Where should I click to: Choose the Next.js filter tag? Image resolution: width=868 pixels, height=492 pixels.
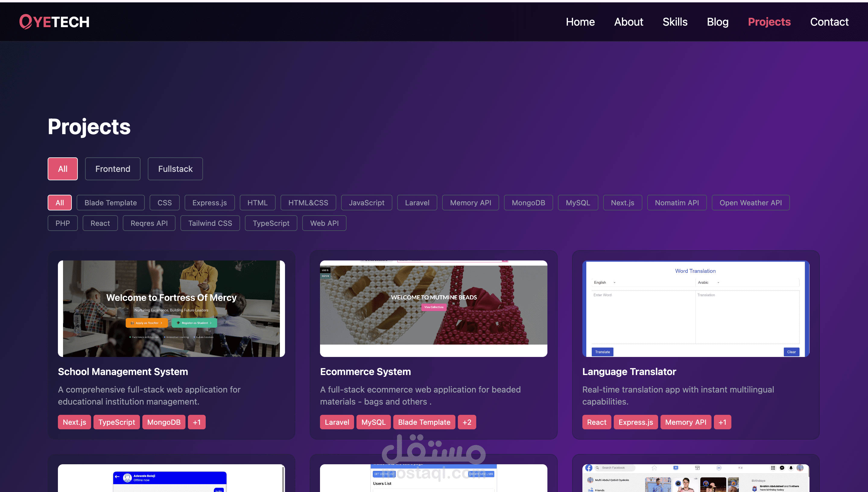click(x=622, y=203)
